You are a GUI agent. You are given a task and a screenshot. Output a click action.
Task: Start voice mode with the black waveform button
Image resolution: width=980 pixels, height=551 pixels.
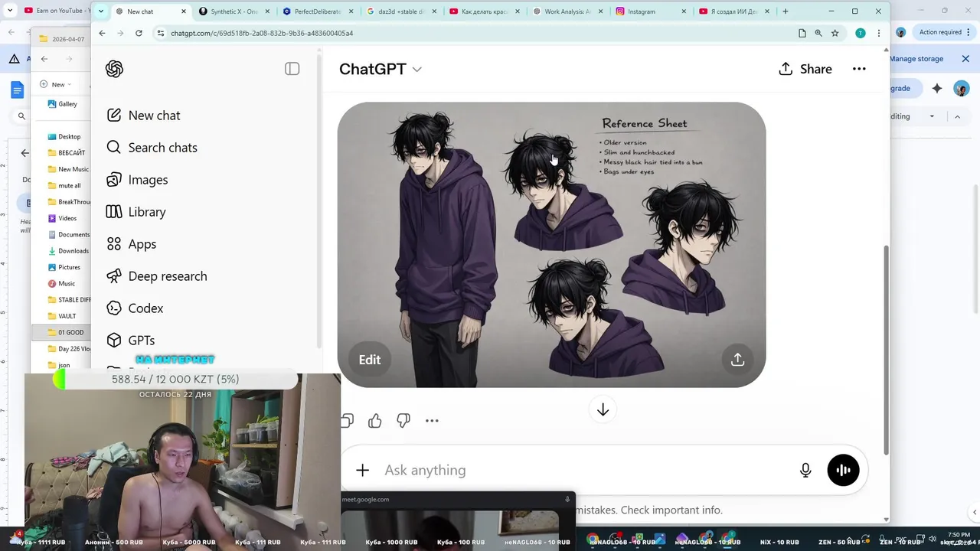pyautogui.click(x=843, y=470)
